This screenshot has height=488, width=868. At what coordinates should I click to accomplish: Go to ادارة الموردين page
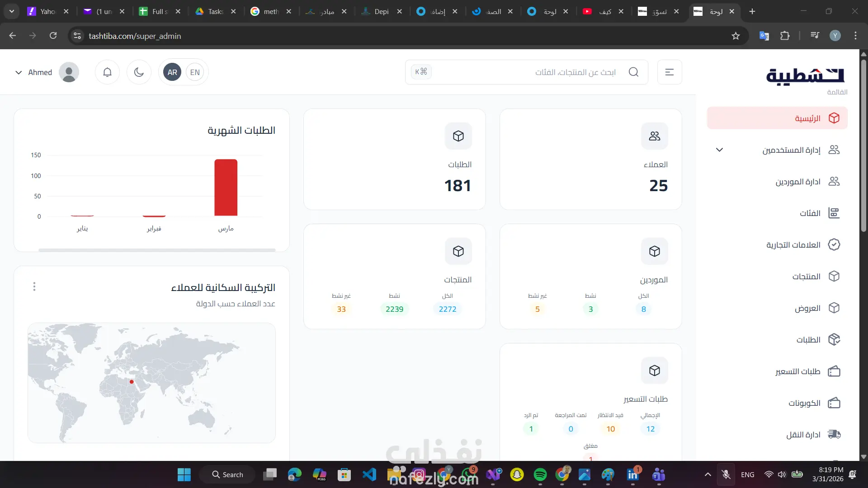click(797, 182)
